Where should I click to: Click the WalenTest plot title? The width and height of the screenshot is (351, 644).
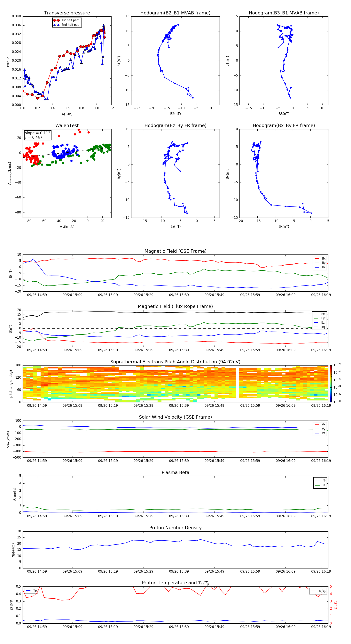point(67,125)
